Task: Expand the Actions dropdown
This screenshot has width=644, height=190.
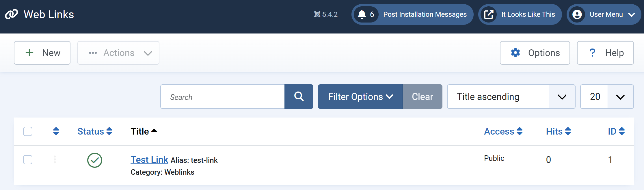Action: point(118,53)
